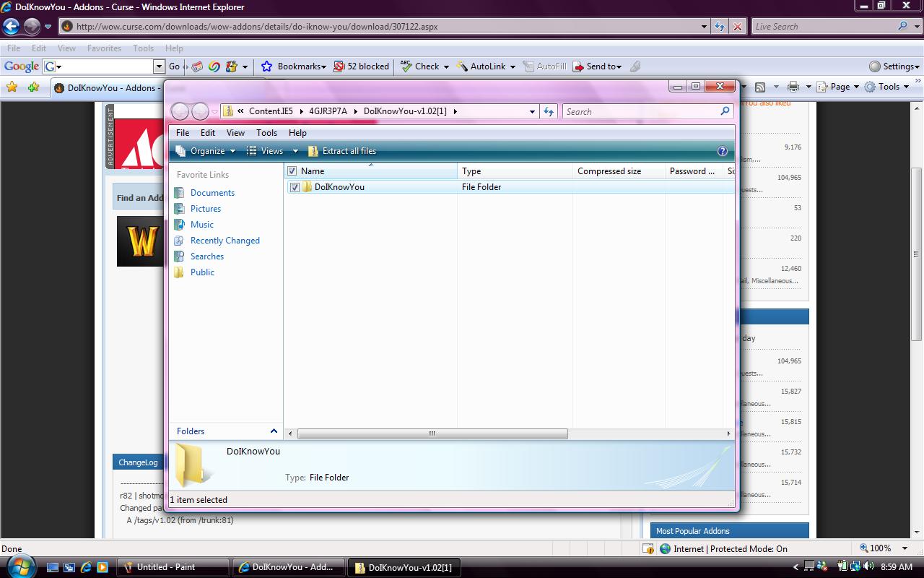
Task: Sort by Compressed size column header
Action: (619, 171)
